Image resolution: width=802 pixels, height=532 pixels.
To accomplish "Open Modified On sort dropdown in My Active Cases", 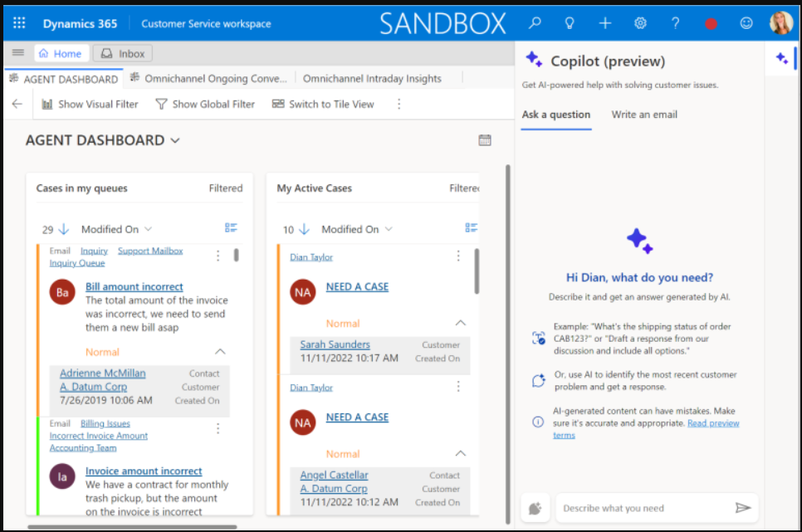I will click(x=357, y=229).
